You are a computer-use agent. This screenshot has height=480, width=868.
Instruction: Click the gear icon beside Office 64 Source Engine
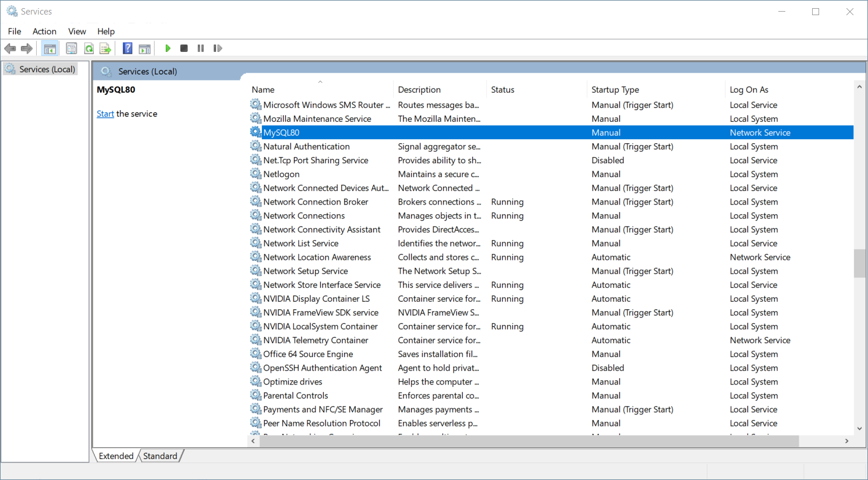pos(256,354)
